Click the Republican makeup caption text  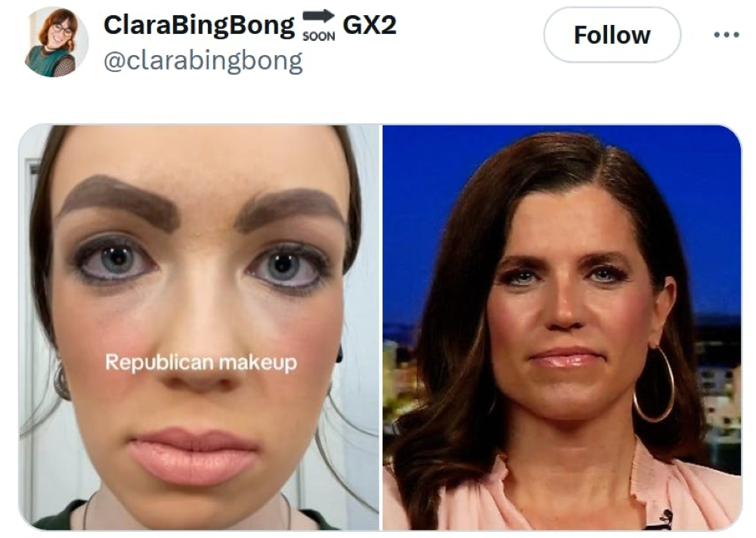pos(201,363)
